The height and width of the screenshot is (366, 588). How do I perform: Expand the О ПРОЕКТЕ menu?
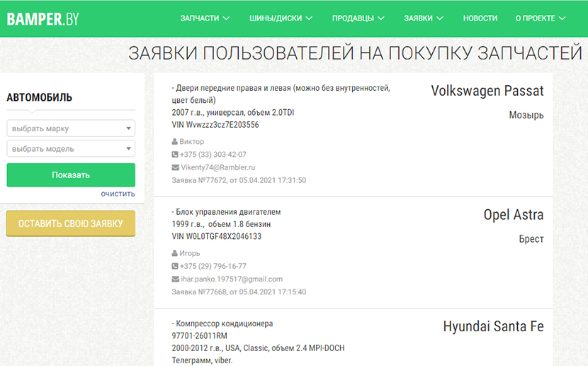(x=540, y=18)
